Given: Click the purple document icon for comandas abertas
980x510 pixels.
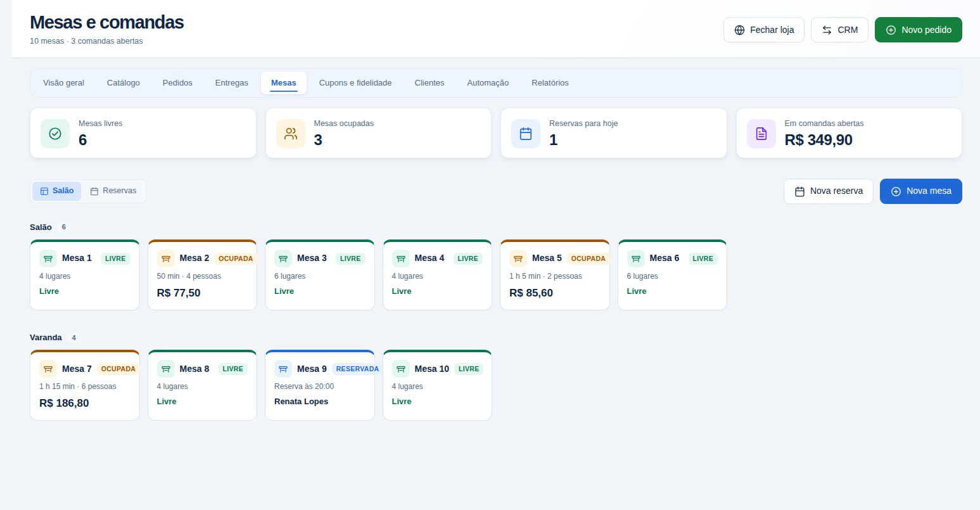Looking at the screenshot, I should point(761,134).
